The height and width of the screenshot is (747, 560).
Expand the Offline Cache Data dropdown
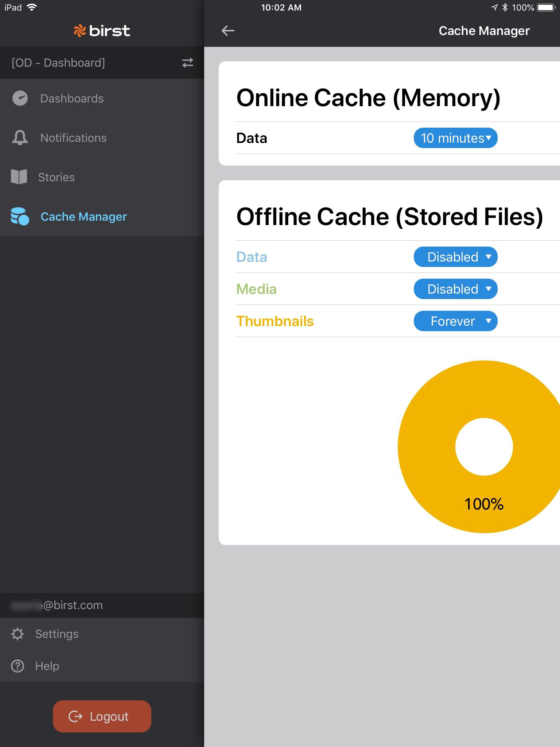coord(455,257)
